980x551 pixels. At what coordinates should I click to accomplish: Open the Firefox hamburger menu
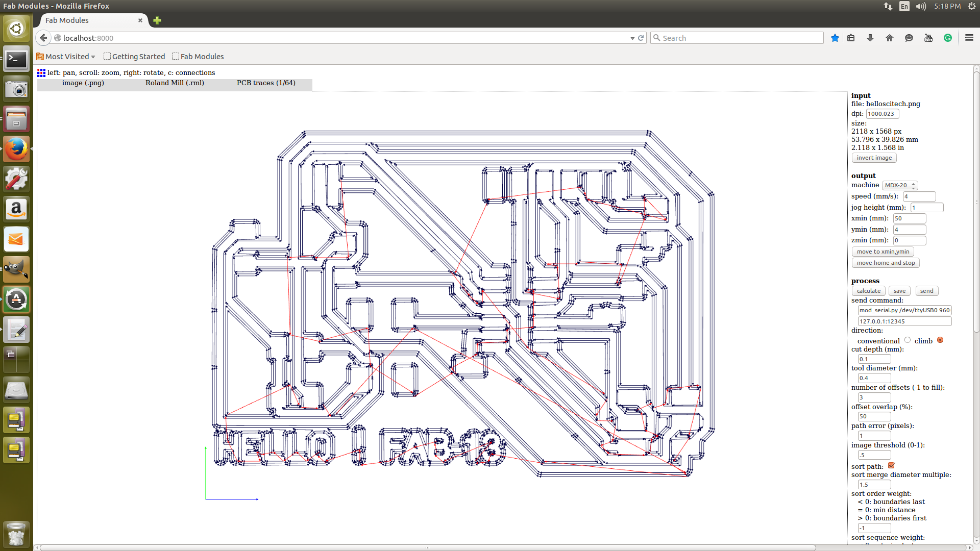[x=969, y=38]
